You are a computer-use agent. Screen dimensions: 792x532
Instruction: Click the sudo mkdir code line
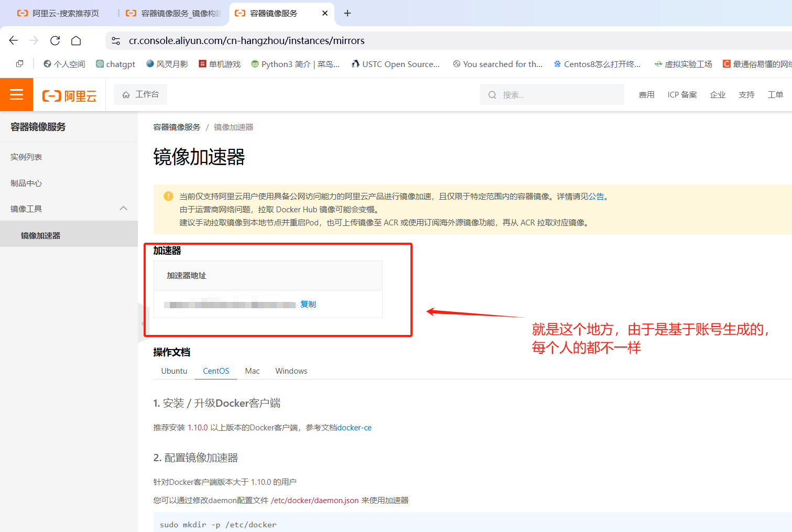[218, 525]
